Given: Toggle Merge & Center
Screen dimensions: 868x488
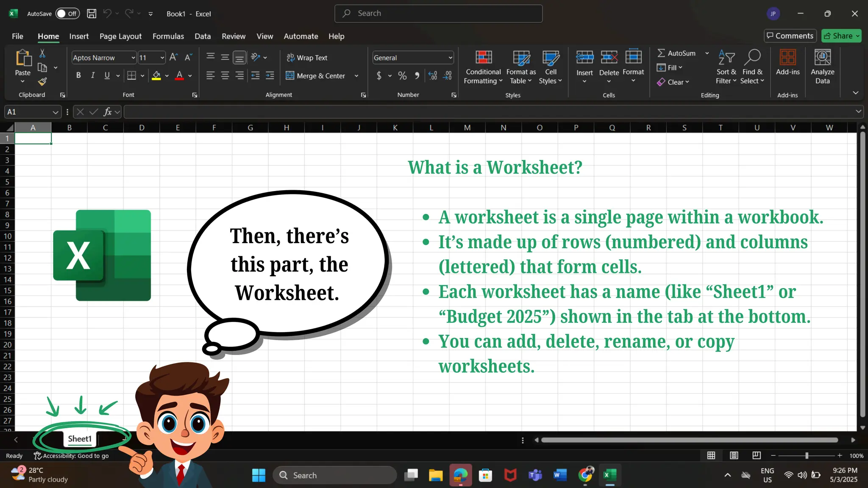Looking at the screenshot, I should click(316, 76).
